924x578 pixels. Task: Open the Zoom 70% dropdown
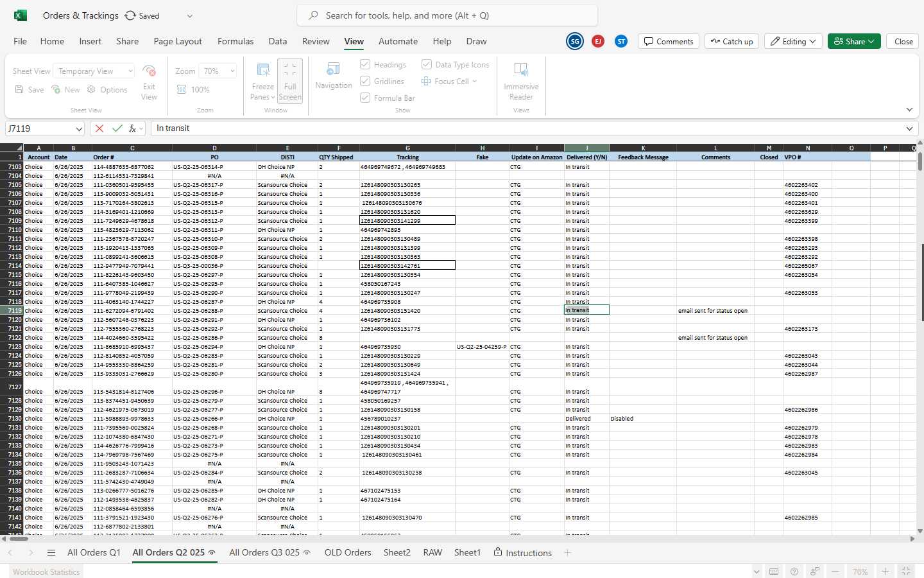218,71
